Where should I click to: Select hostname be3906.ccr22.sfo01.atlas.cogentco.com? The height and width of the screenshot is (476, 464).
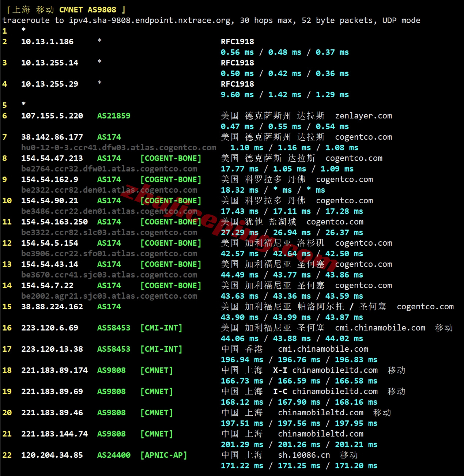click(x=109, y=254)
